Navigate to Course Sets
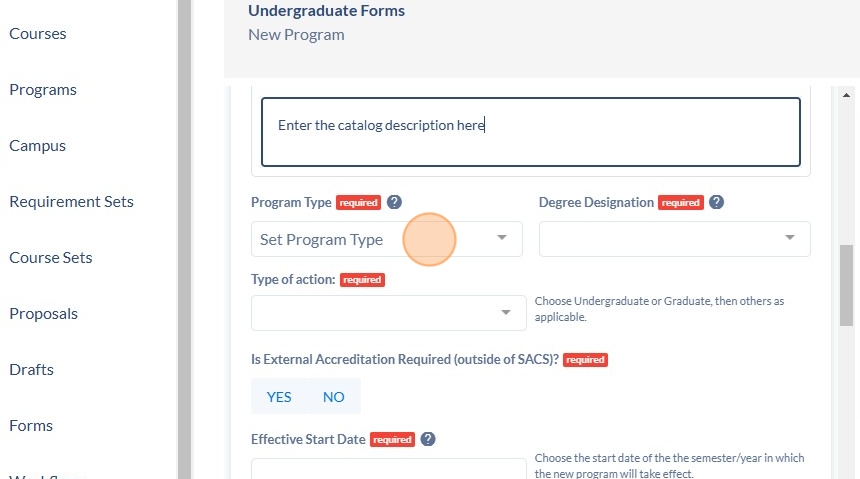 pyautogui.click(x=50, y=257)
